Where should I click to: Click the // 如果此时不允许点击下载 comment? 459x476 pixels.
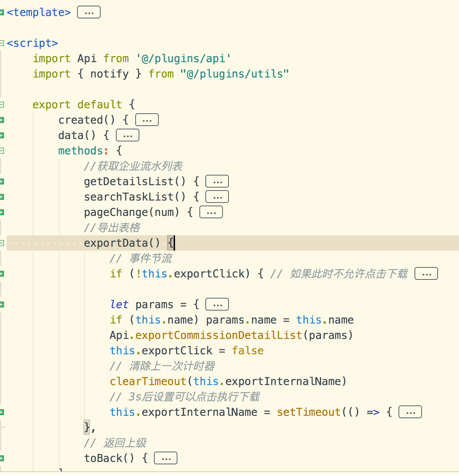coord(339,274)
